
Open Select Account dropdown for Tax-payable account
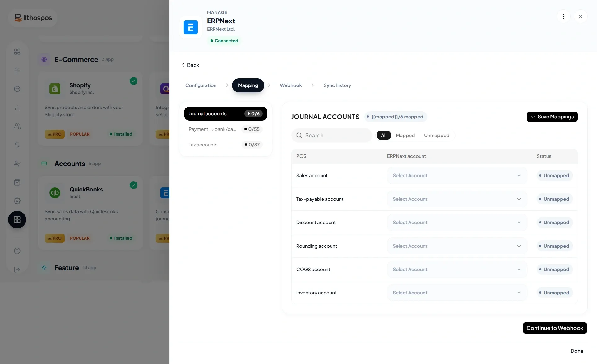coord(457,199)
